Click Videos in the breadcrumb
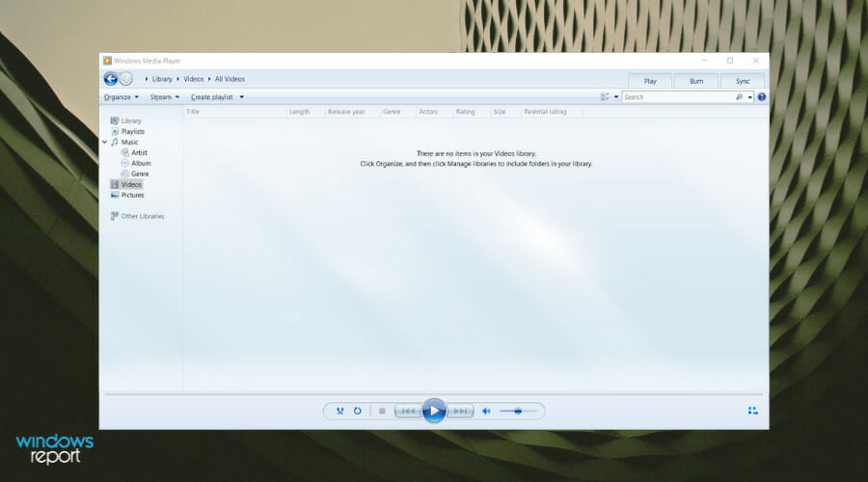The image size is (868, 482). tap(194, 79)
